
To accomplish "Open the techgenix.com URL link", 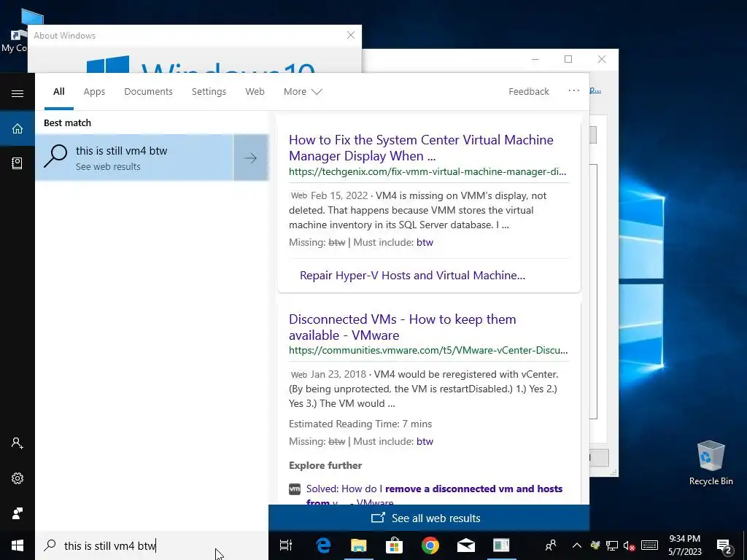I will 427,171.
